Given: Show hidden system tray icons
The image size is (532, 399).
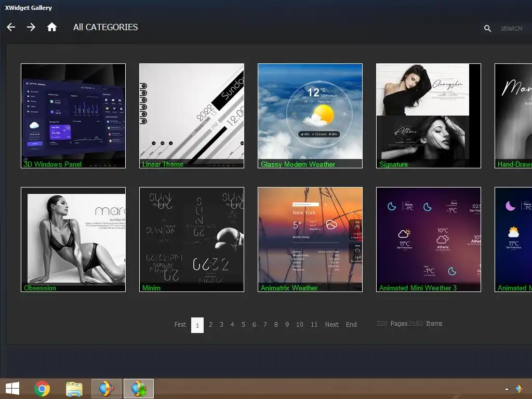Looking at the screenshot, I should coord(507,389).
